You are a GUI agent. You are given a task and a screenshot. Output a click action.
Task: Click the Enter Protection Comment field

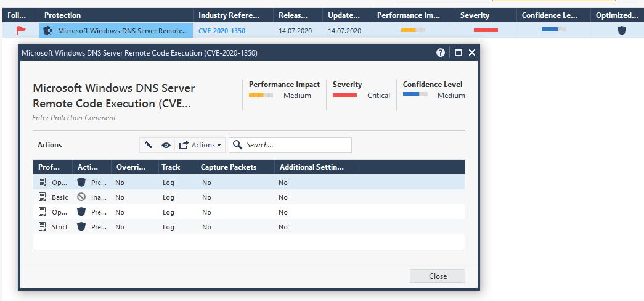pyautogui.click(x=74, y=118)
